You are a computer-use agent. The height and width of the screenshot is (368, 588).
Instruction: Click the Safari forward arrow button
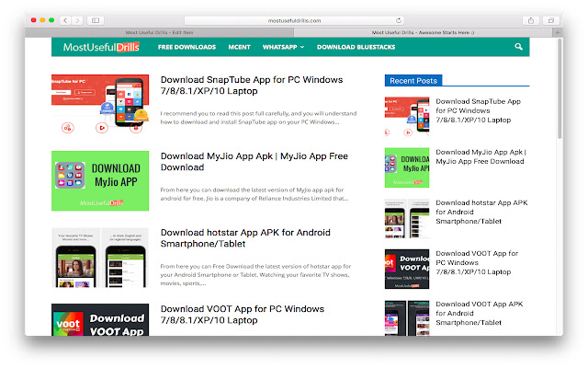pos(77,20)
